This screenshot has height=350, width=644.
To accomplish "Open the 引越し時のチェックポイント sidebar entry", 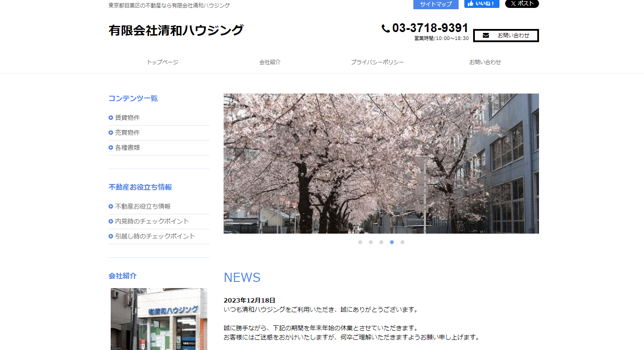I will [x=154, y=236].
